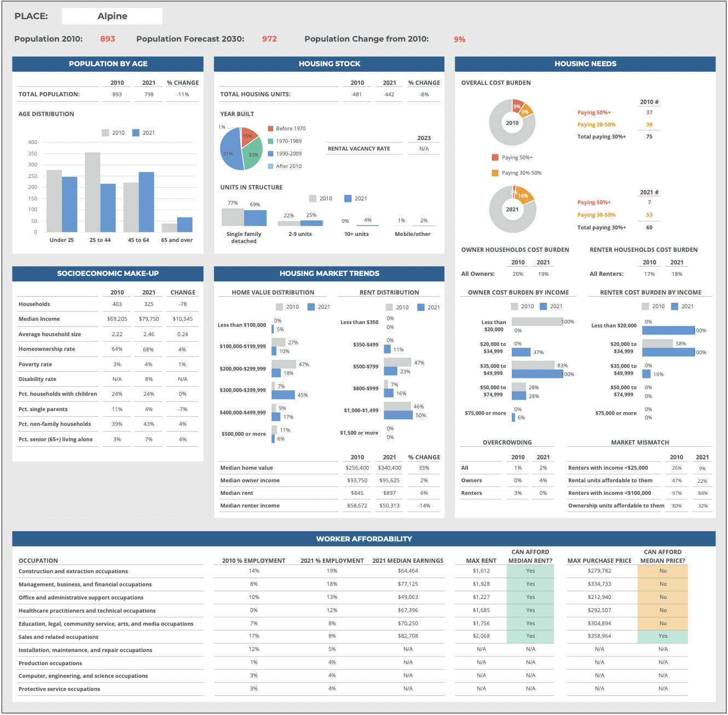Click the Socioeconomic Make-Up header
The height and width of the screenshot is (715, 728).
click(x=108, y=274)
